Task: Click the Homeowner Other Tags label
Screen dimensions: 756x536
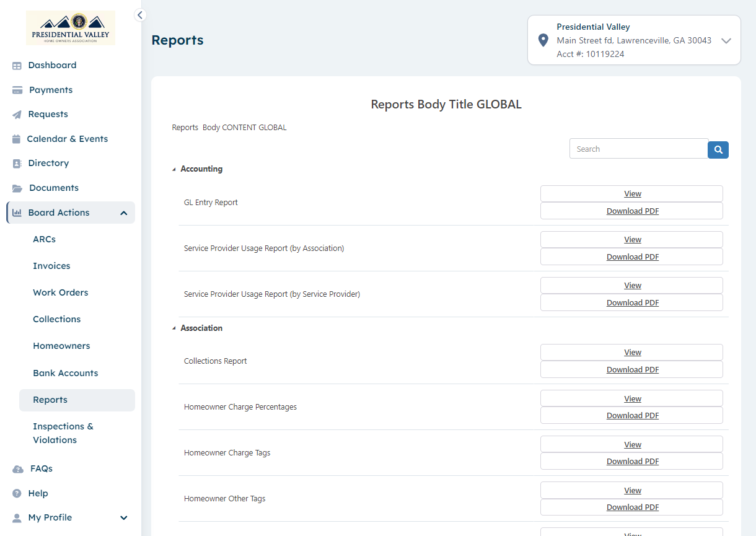Action: 225,499
